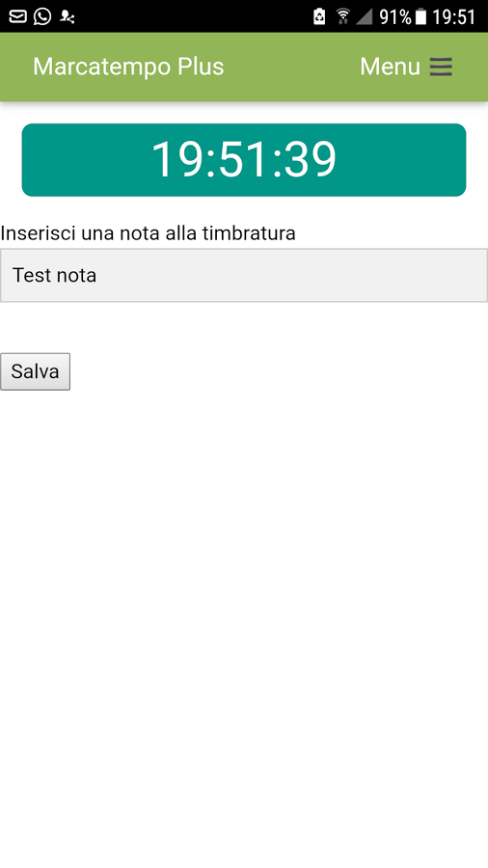Tap the WhatsApp notification icon
Image resolution: width=488 pixels, height=868 pixels.
point(42,16)
